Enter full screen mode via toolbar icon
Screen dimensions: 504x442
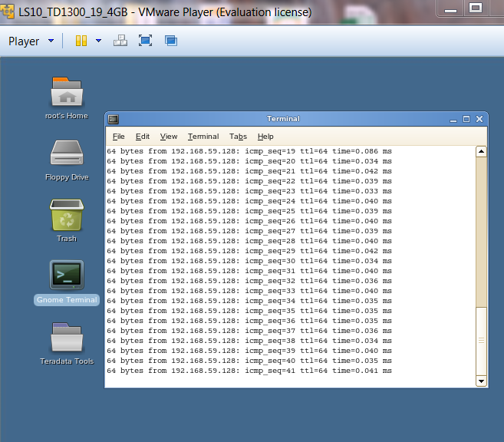145,41
